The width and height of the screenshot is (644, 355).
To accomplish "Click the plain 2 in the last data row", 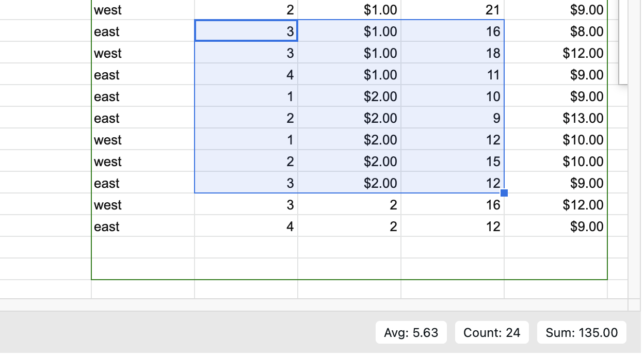I will pyautogui.click(x=349, y=227).
